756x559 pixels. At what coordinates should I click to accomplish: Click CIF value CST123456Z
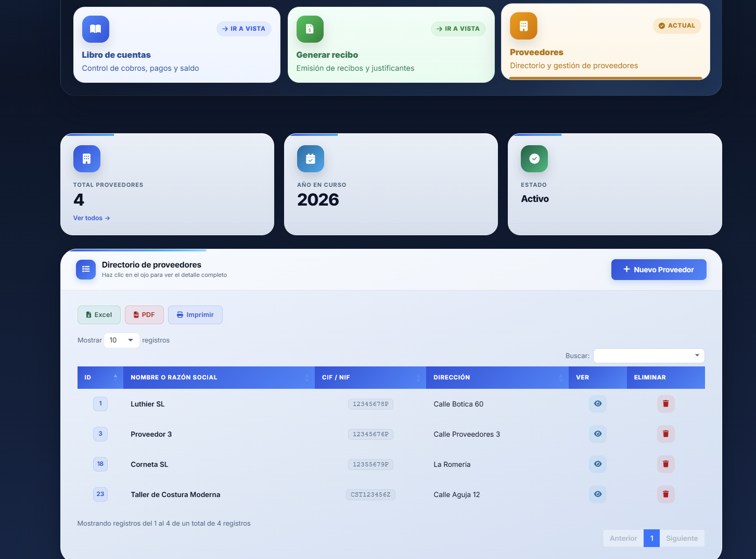tap(370, 495)
